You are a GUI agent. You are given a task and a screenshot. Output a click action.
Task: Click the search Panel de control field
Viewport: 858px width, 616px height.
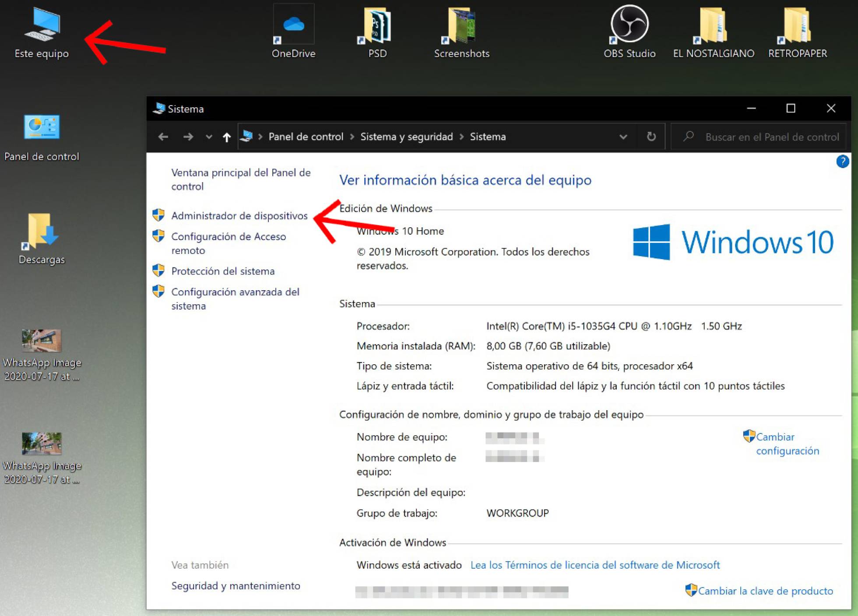(759, 137)
